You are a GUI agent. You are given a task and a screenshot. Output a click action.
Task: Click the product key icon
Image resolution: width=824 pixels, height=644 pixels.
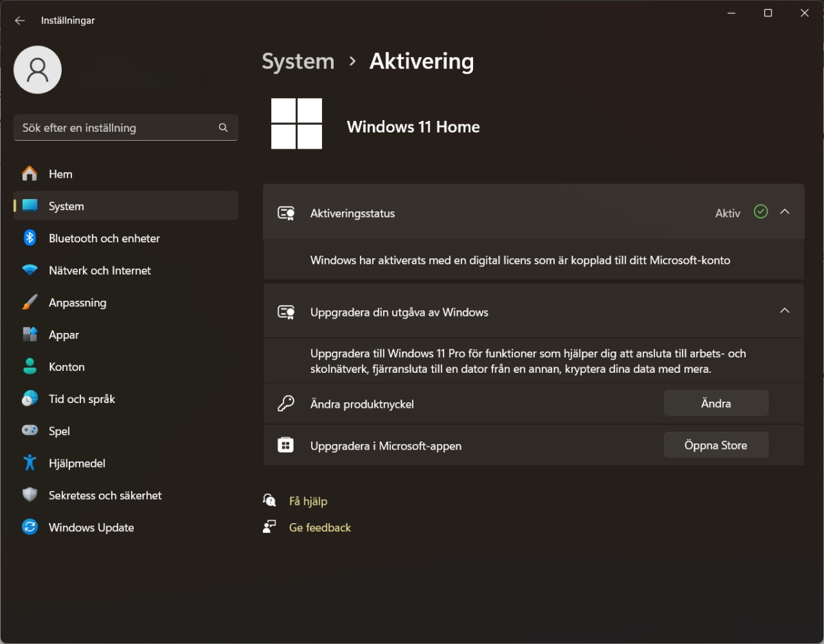(286, 404)
